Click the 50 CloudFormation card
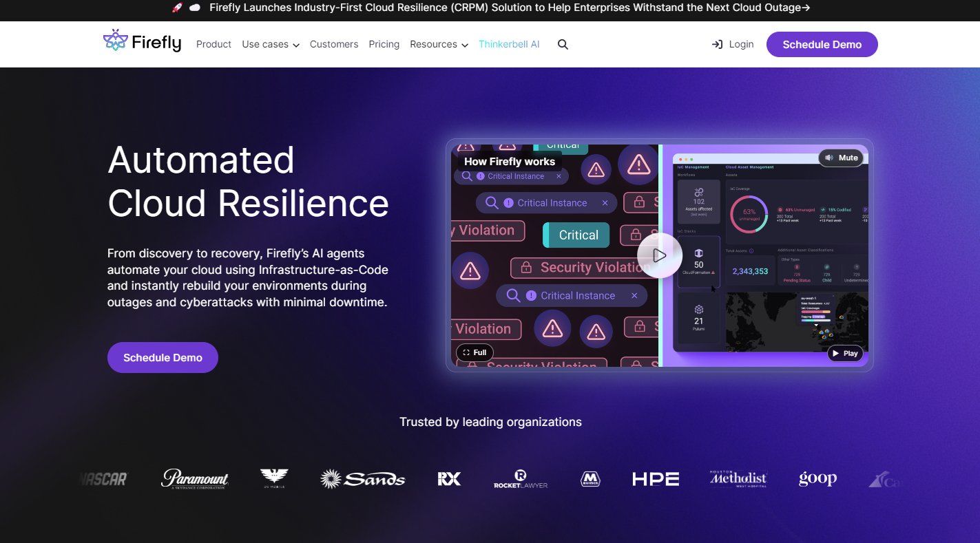Image resolution: width=980 pixels, height=543 pixels. (x=699, y=262)
